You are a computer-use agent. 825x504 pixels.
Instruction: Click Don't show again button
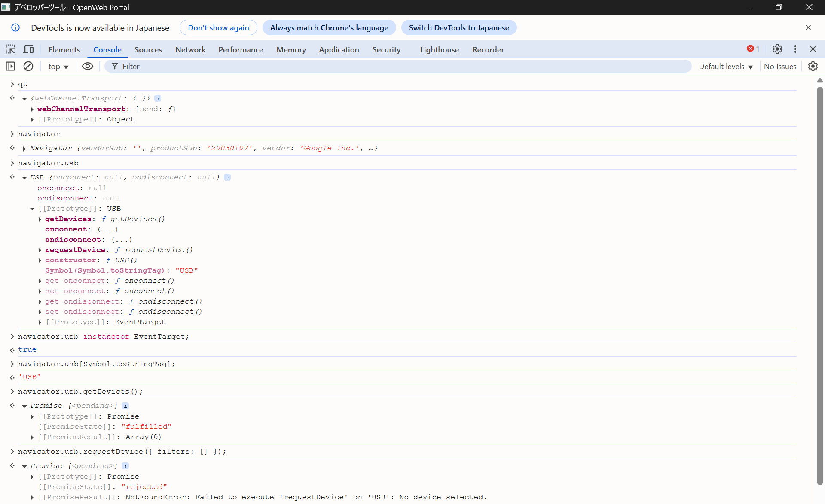[218, 27]
